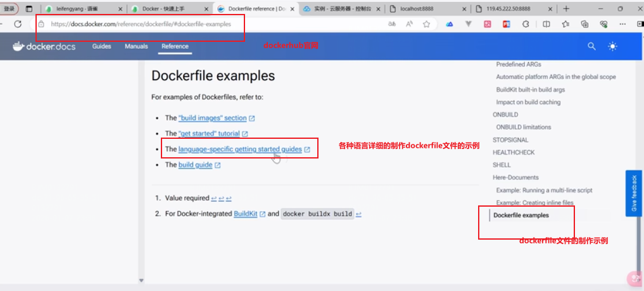Click the read aloud icon
Image resolution: width=644 pixels, height=291 pixels.
409,24
